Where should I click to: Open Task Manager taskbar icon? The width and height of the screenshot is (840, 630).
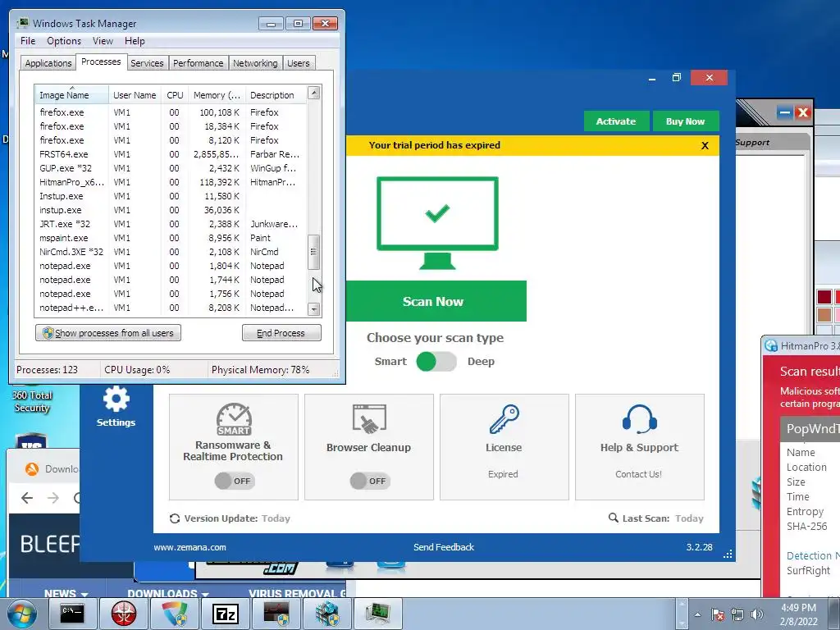point(377,614)
